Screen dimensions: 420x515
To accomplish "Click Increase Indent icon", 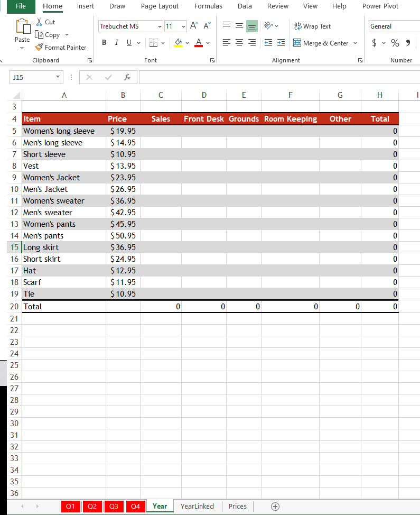I will click(x=281, y=43).
